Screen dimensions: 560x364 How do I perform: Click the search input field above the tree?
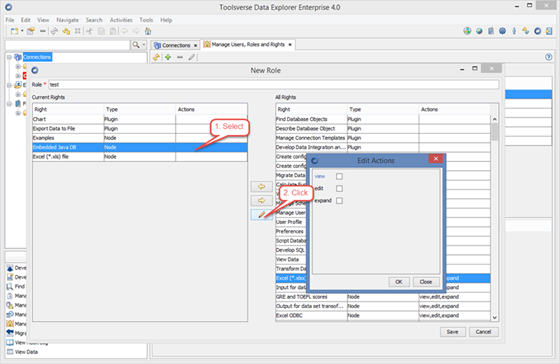tap(68, 45)
